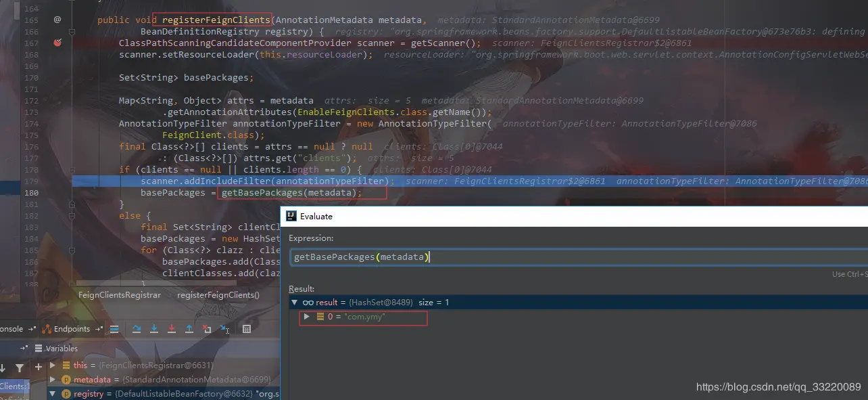
Task: Click the plus icon to add watch
Action: [39, 367]
